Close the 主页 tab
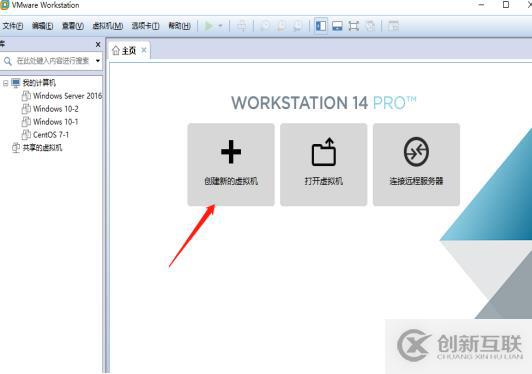This screenshot has height=374, width=532. click(144, 50)
